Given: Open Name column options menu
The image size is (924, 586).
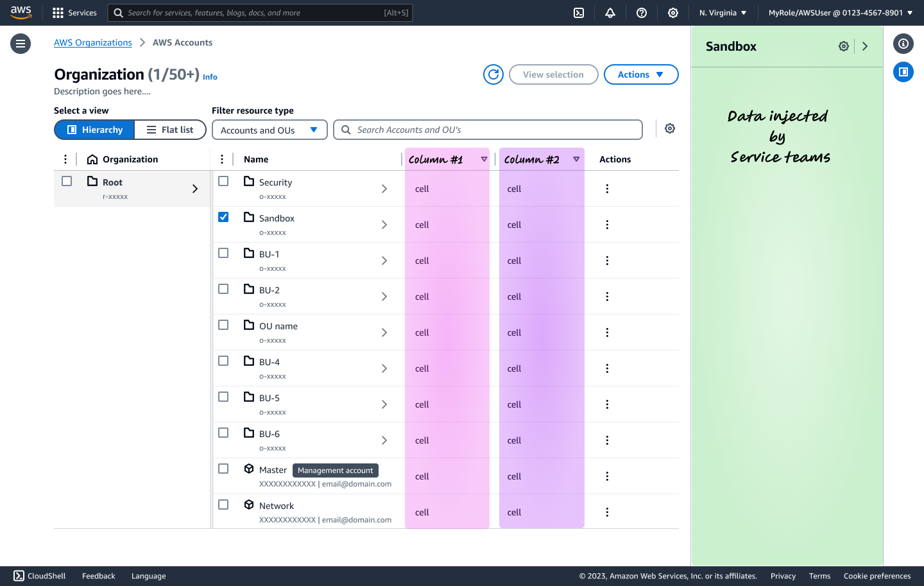Looking at the screenshot, I should point(222,159).
